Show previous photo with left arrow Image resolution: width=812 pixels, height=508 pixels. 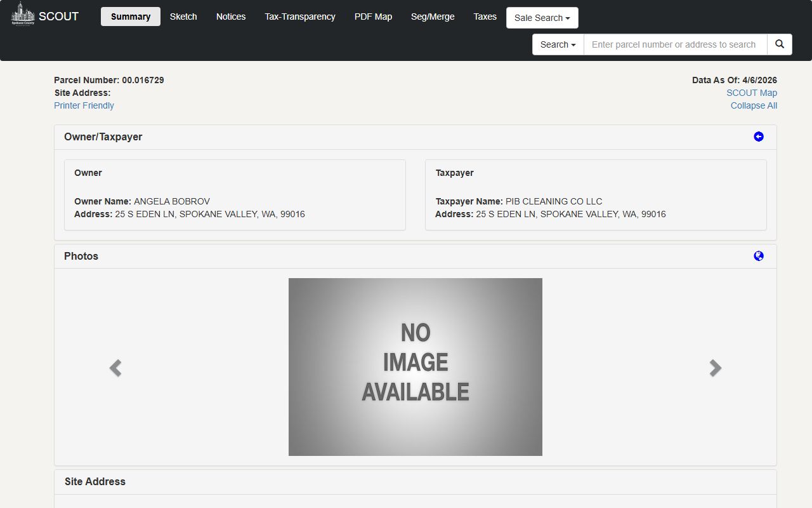coord(115,368)
